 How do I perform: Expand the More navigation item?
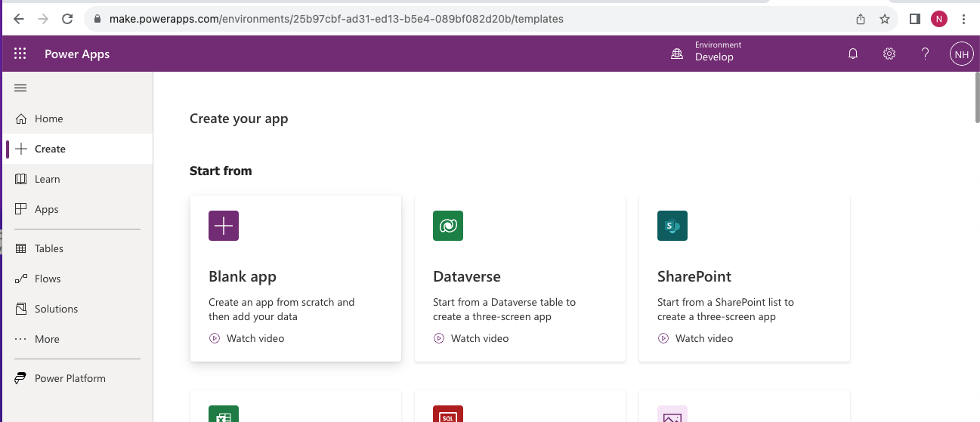(x=46, y=339)
